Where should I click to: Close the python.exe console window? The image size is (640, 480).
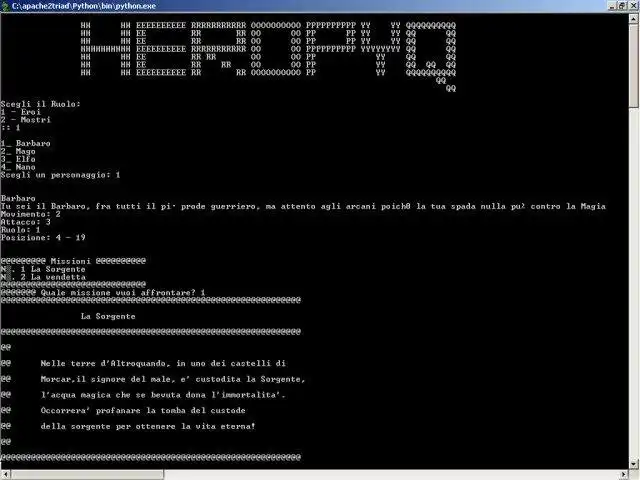click(x=633, y=6)
